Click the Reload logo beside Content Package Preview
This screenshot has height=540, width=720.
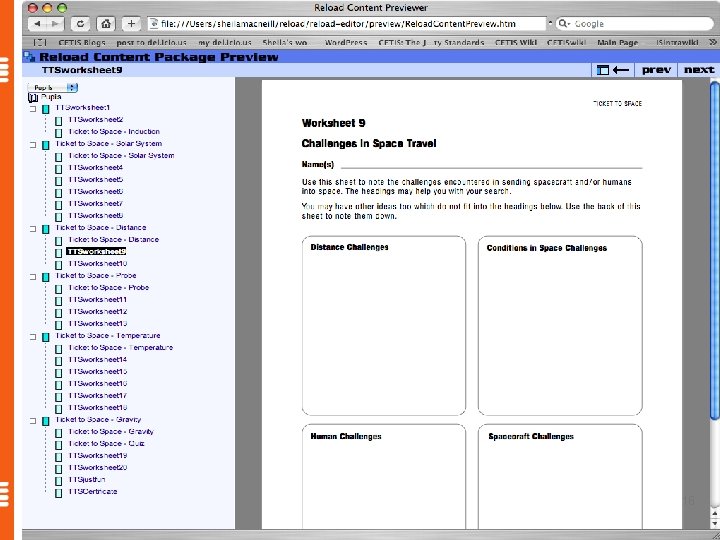click(x=29, y=57)
